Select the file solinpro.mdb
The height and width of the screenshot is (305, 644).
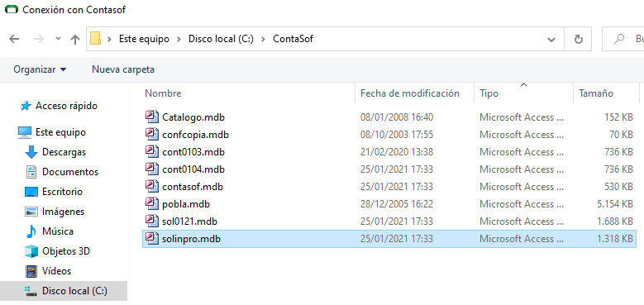pos(192,239)
